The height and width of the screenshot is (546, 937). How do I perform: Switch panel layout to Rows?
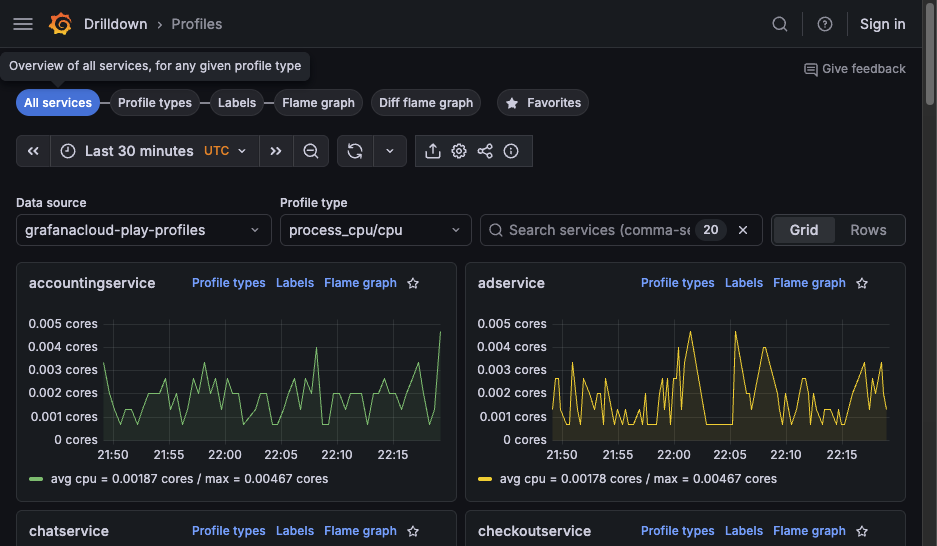point(868,230)
